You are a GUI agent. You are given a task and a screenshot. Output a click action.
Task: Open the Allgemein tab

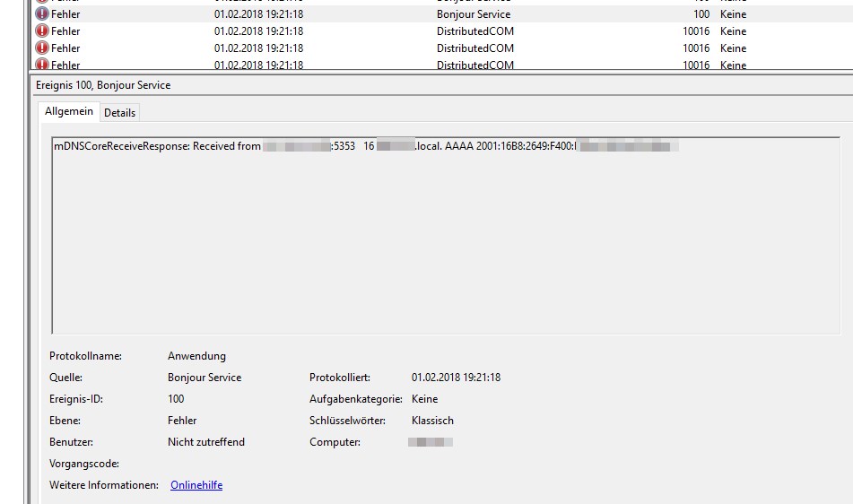(x=68, y=111)
